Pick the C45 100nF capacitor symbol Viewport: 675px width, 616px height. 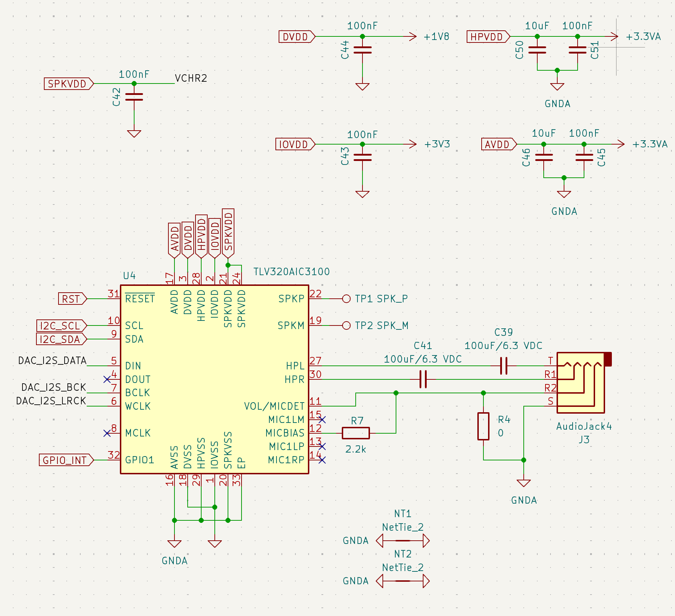(584, 157)
